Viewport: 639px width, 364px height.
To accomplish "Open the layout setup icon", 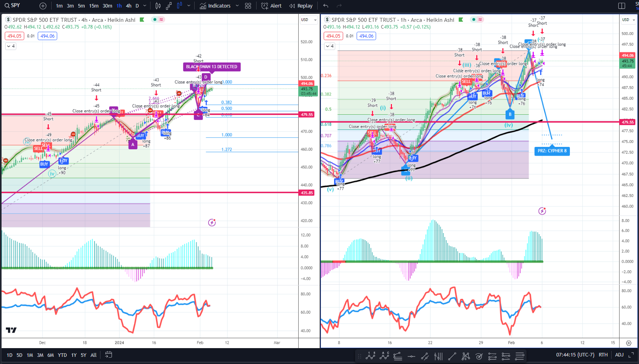I will [x=622, y=6].
